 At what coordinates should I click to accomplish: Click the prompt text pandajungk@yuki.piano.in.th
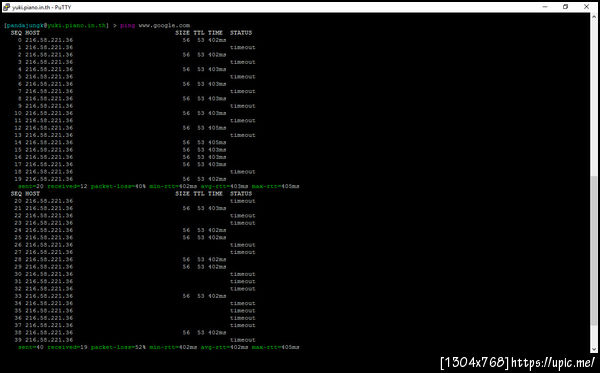[x=56, y=26]
